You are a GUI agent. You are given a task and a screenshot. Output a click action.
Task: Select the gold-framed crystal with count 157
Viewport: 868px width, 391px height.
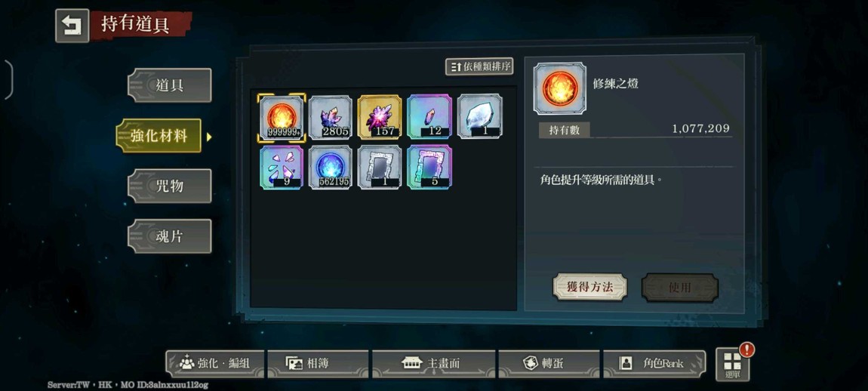click(x=380, y=118)
